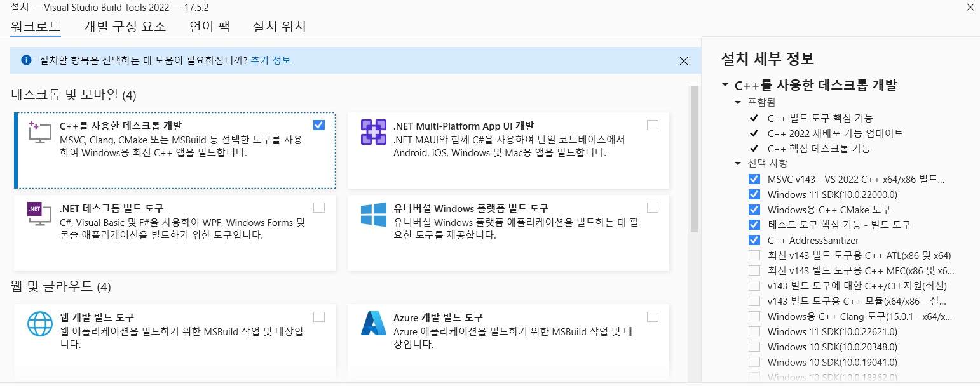Check Windows 10 SDK(10.0.19041.0) option
980x386 pixels.
coord(754,362)
